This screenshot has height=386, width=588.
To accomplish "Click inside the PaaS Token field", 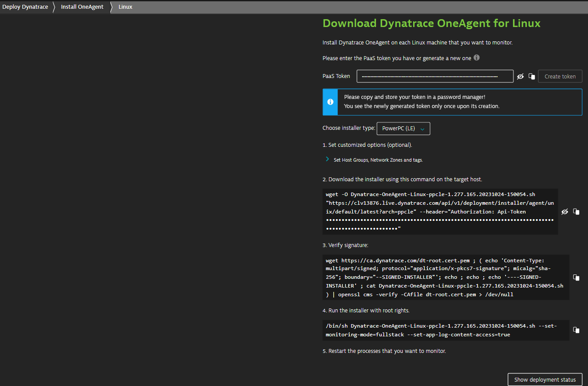I will click(435, 76).
